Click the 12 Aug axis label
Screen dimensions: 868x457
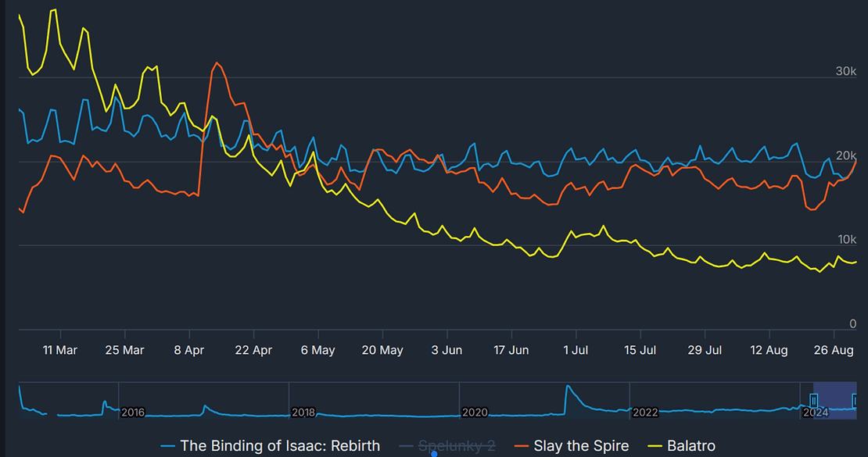click(769, 350)
